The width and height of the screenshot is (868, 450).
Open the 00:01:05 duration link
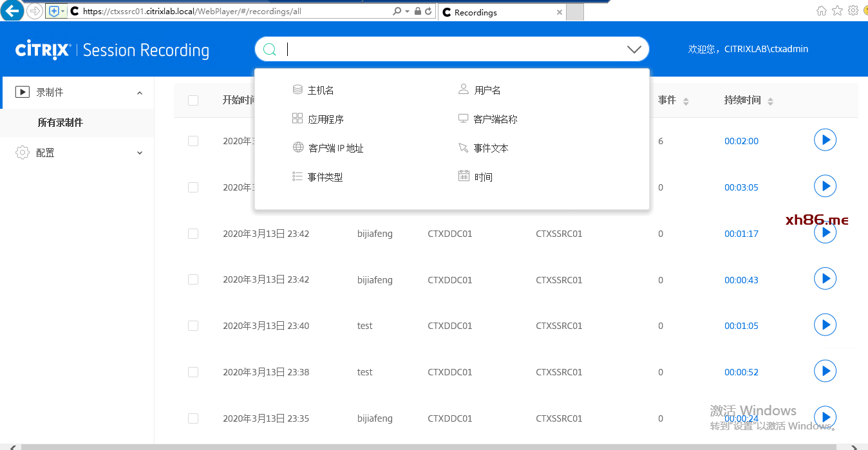tap(741, 326)
